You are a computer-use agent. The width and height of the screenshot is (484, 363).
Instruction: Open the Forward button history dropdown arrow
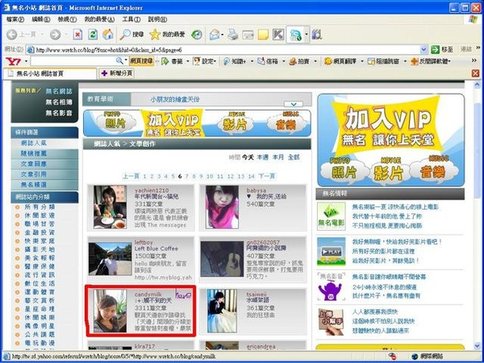click(x=65, y=34)
